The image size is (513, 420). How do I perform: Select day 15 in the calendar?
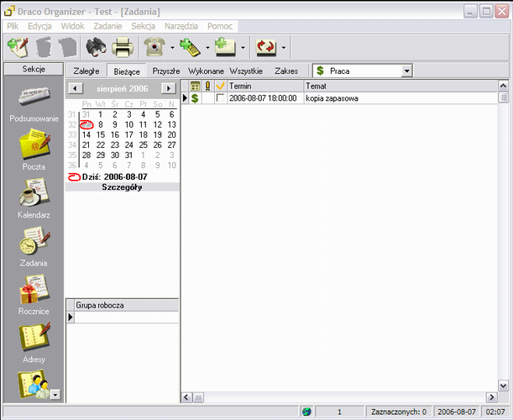point(101,135)
